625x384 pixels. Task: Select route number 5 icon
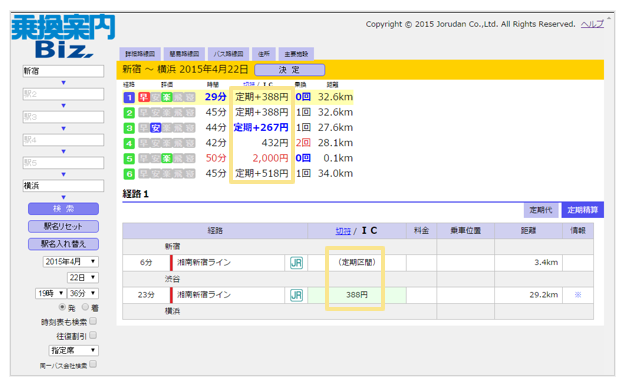(129, 159)
